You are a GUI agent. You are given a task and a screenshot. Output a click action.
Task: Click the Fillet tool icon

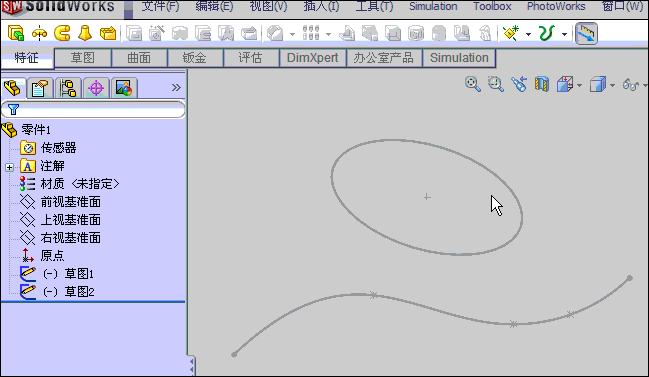pyautogui.click(x=275, y=33)
